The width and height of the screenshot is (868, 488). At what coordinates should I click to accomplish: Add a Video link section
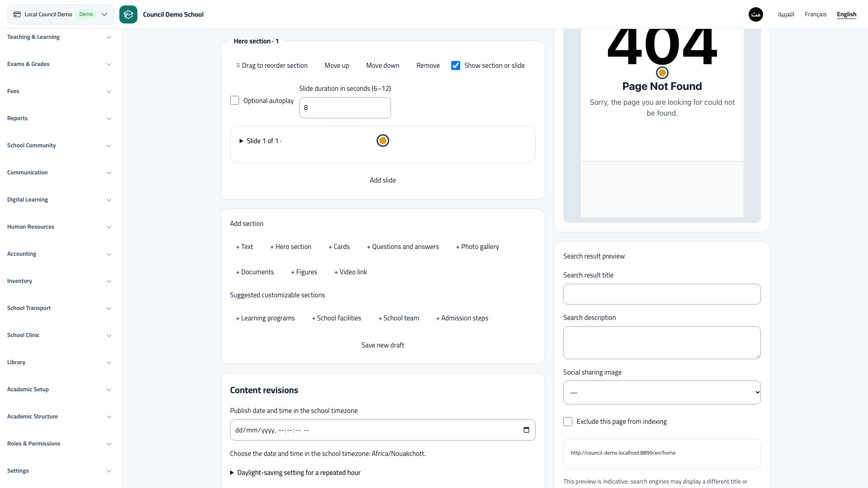pos(350,272)
